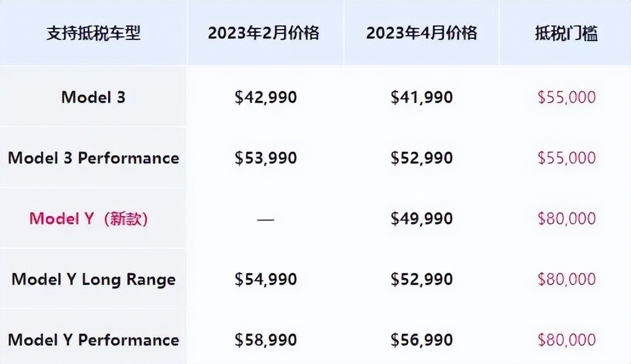Click the dash in the Model Y (新款) row
Screen dimensions: 631x364
[266, 219]
